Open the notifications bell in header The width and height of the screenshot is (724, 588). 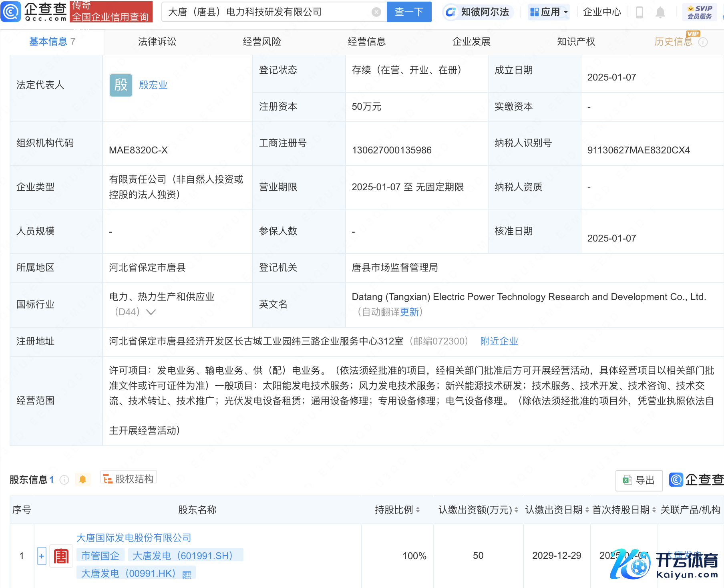[x=660, y=12]
